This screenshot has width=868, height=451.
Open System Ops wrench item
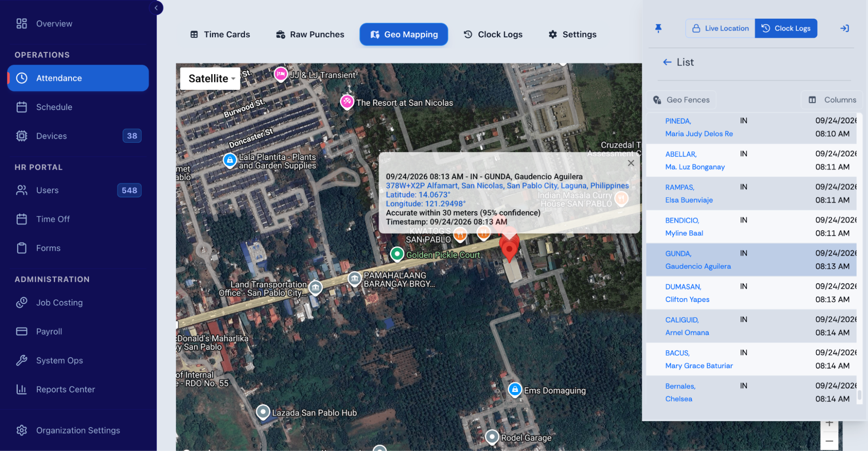pos(78,360)
